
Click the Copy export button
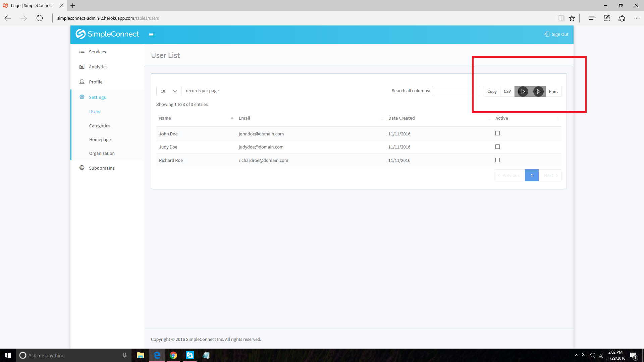pyautogui.click(x=492, y=91)
